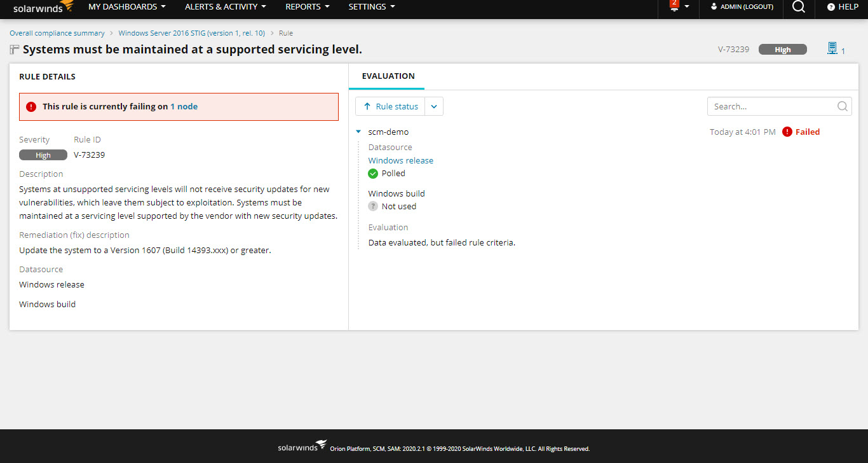Open Overall compliance summary breadcrumb
Screen dimensions: 868x463
click(57, 33)
